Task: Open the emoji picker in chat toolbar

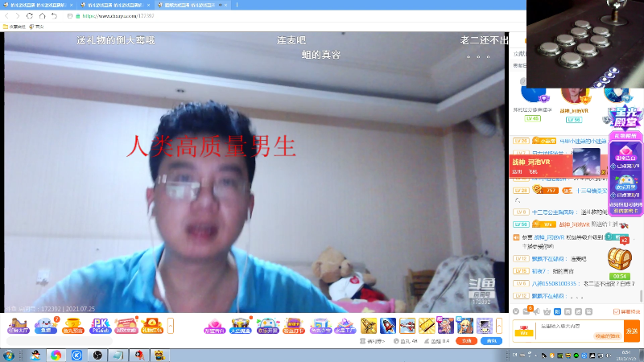Action: pyautogui.click(x=516, y=311)
